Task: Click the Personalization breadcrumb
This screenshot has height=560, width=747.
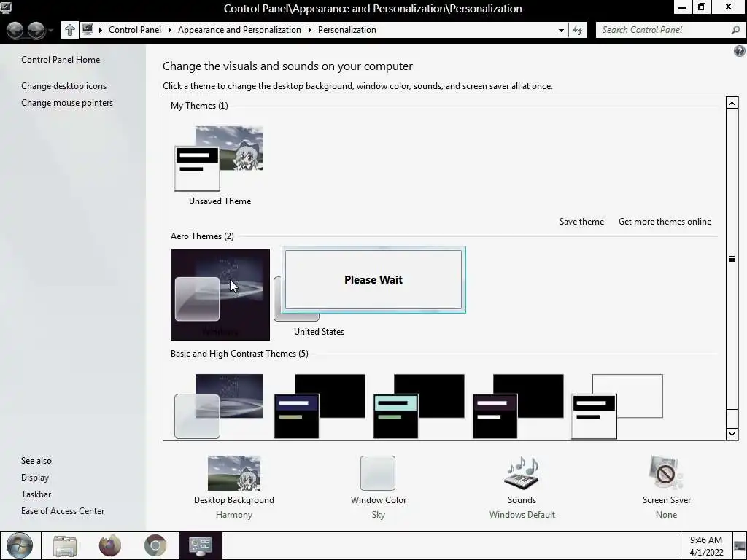Action: 347,29
